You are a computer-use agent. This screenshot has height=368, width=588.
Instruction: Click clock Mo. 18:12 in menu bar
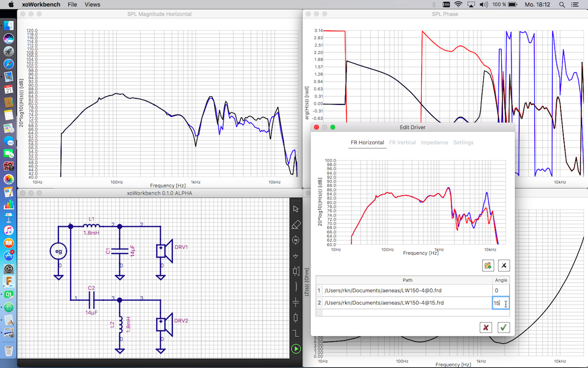pos(538,4)
